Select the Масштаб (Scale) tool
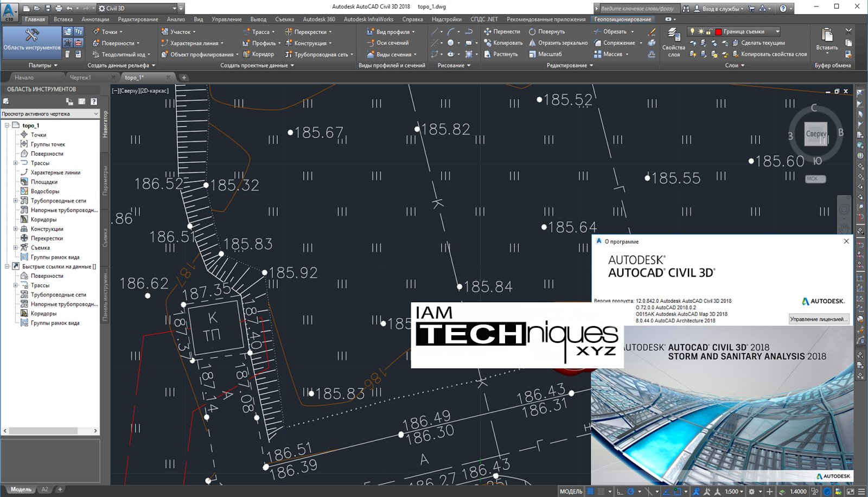This screenshot has height=497, width=868. coord(548,54)
